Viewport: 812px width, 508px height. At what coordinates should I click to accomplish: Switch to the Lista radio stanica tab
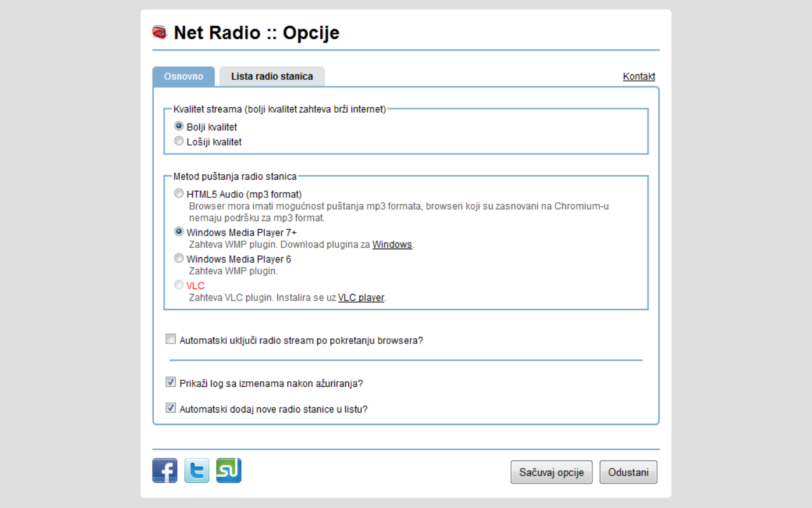272,76
